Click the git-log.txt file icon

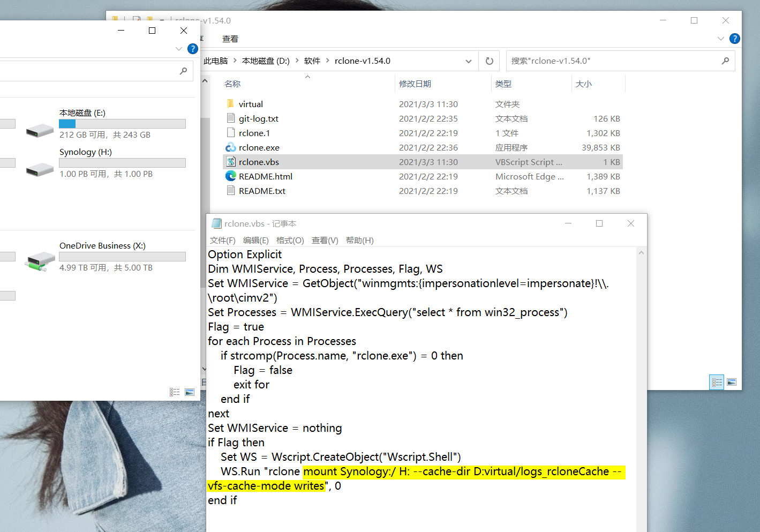click(x=231, y=118)
